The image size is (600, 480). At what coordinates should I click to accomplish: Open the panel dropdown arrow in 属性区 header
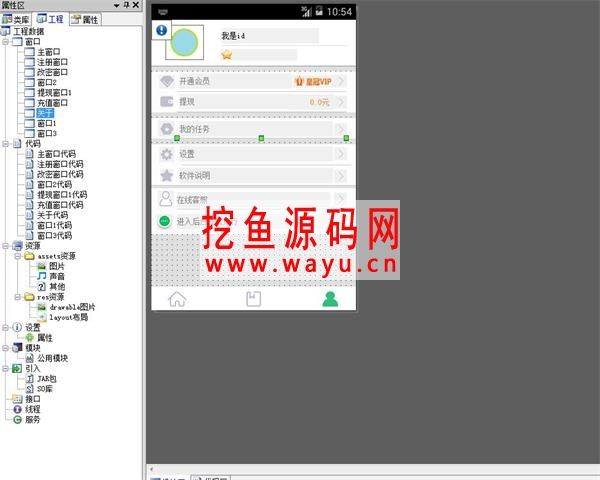(x=117, y=5)
